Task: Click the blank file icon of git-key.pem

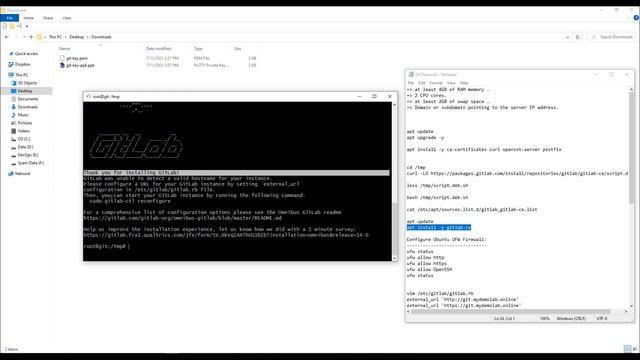Action: 62,58
